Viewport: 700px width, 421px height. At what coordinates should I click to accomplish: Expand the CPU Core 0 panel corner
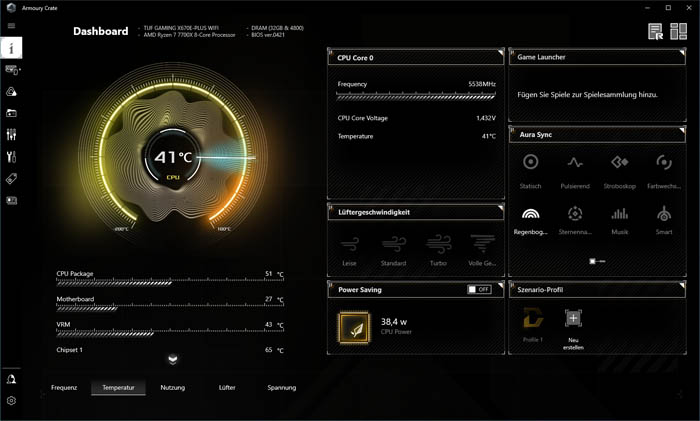[500, 53]
